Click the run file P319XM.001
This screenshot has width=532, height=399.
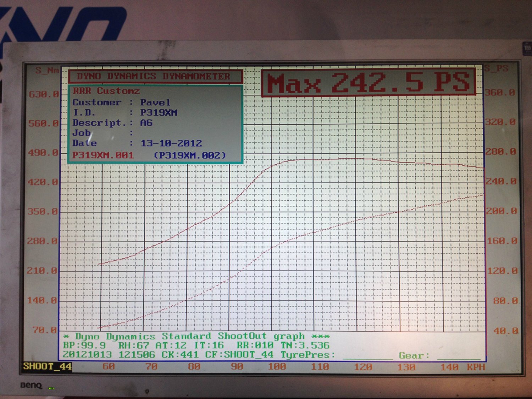tap(103, 155)
